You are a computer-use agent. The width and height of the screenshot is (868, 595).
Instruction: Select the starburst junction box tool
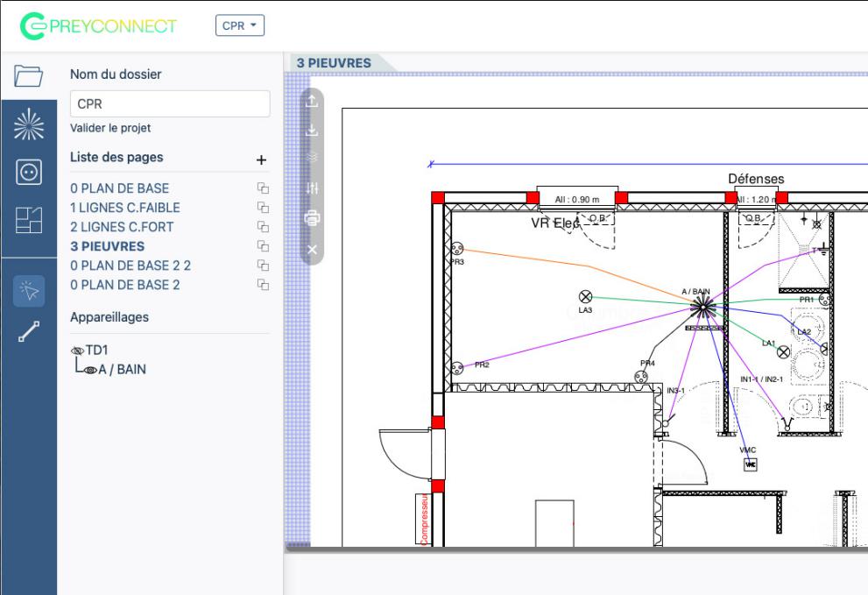[29, 124]
